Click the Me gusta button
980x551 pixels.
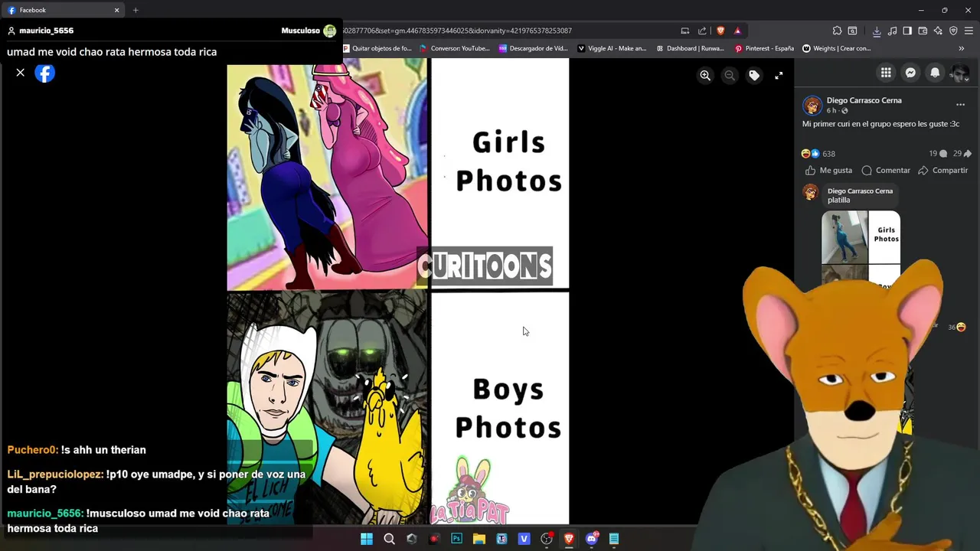pos(828,170)
